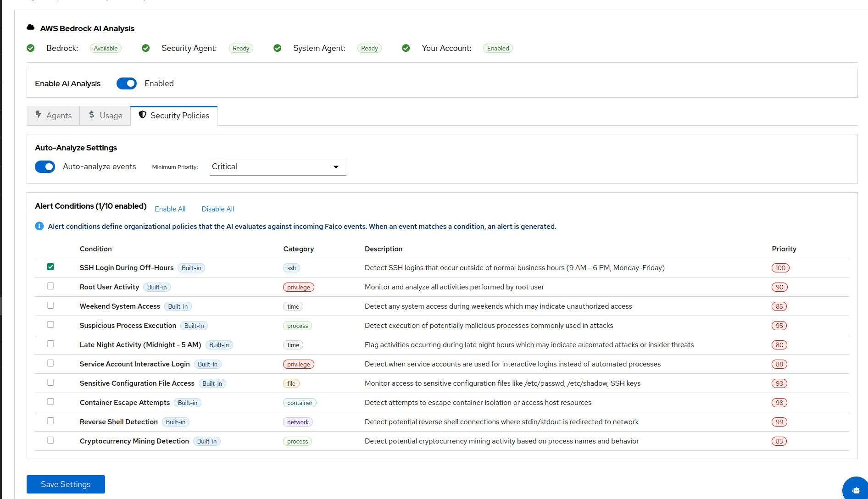The image size is (868, 499).
Task: Click the shield icon on Security Policies tab
Action: [143, 115]
